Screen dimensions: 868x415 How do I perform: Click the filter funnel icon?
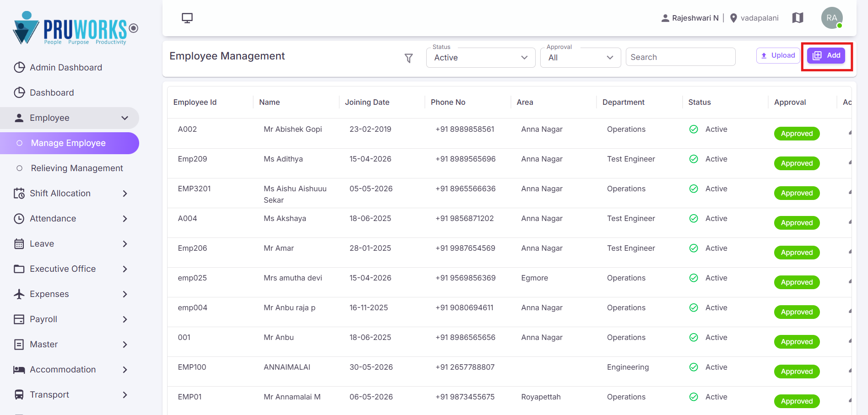(x=409, y=58)
